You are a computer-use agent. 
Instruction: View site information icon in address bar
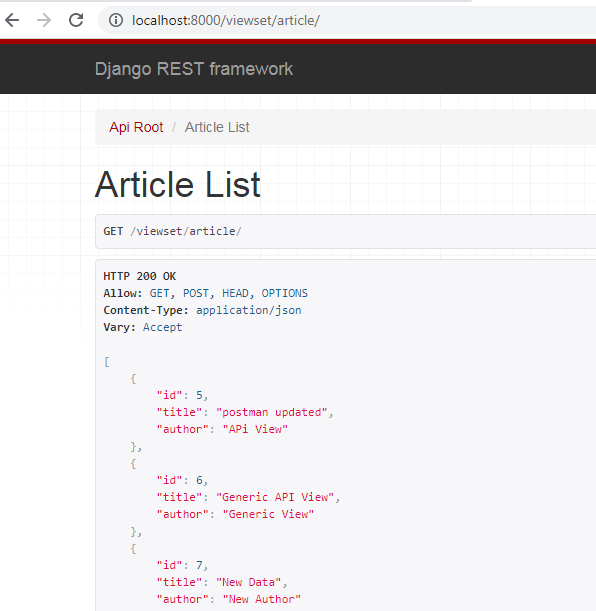pos(116,20)
